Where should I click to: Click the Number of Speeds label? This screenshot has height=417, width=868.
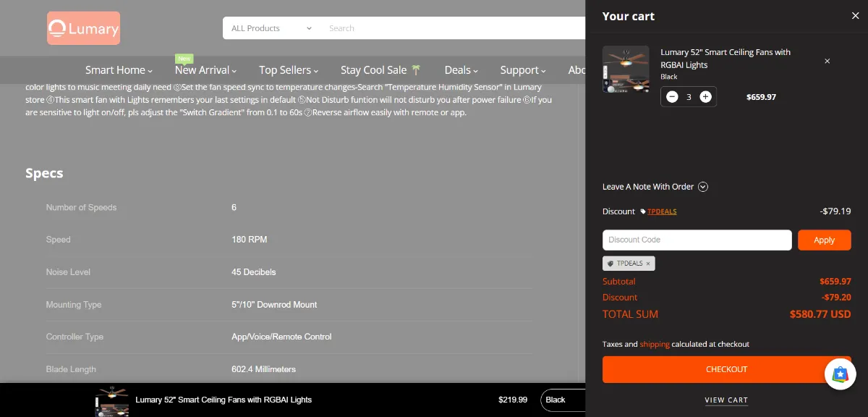click(81, 208)
